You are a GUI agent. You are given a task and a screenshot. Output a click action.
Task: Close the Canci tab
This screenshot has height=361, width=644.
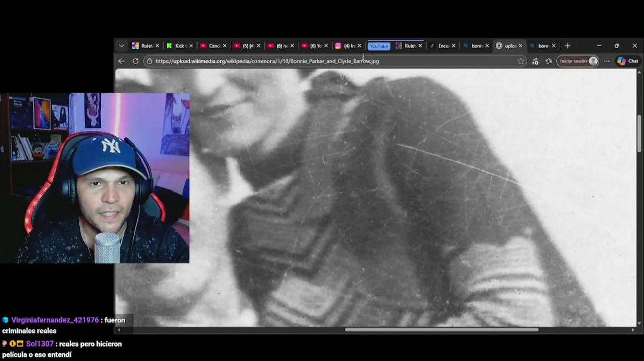tap(225, 46)
